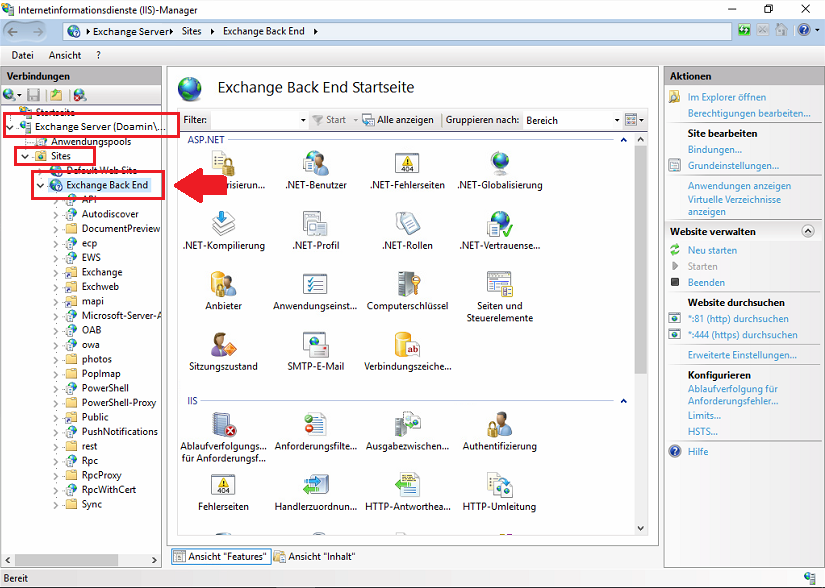Open the Verbindungszeichenfolgen feature icon
Screen dimensions: 825x588
(x=407, y=345)
